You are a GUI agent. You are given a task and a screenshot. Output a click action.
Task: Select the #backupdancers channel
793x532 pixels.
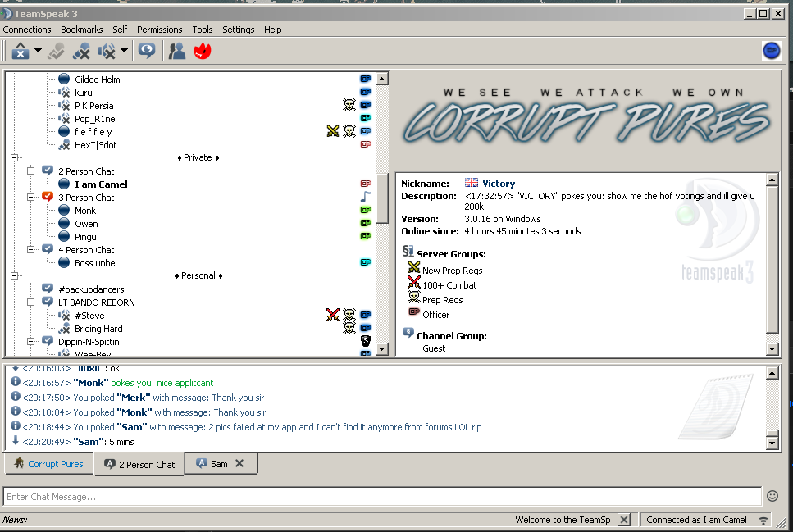pos(91,289)
